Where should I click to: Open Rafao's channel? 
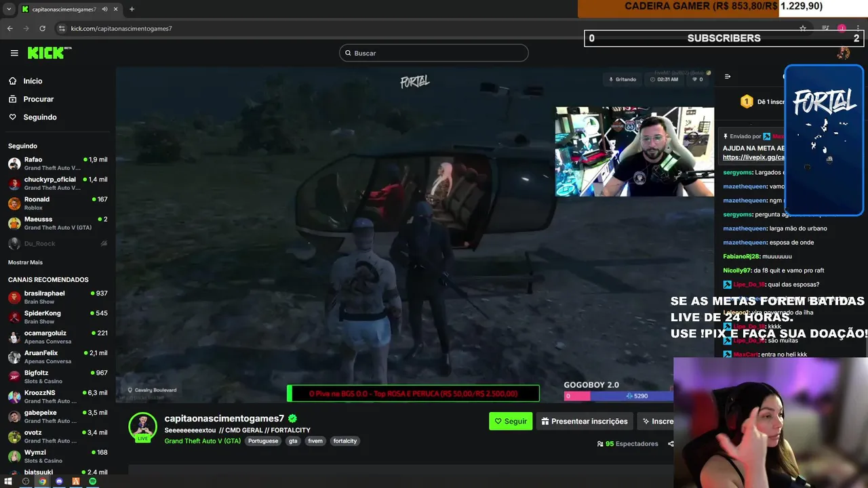click(x=58, y=163)
